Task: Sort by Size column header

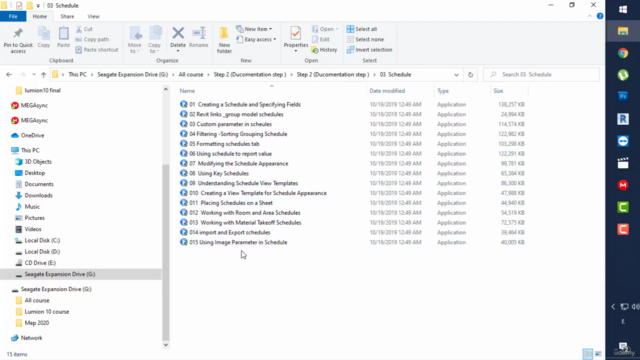Action: 498,91
